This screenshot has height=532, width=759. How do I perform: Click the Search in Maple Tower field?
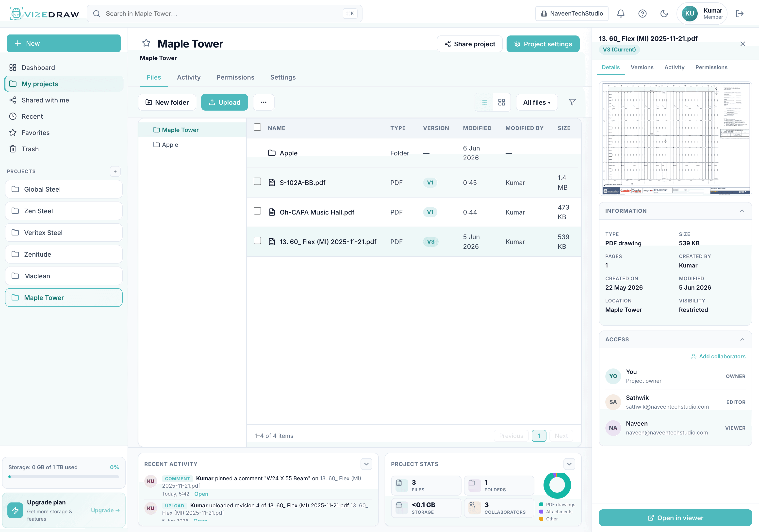tap(224, 14)
